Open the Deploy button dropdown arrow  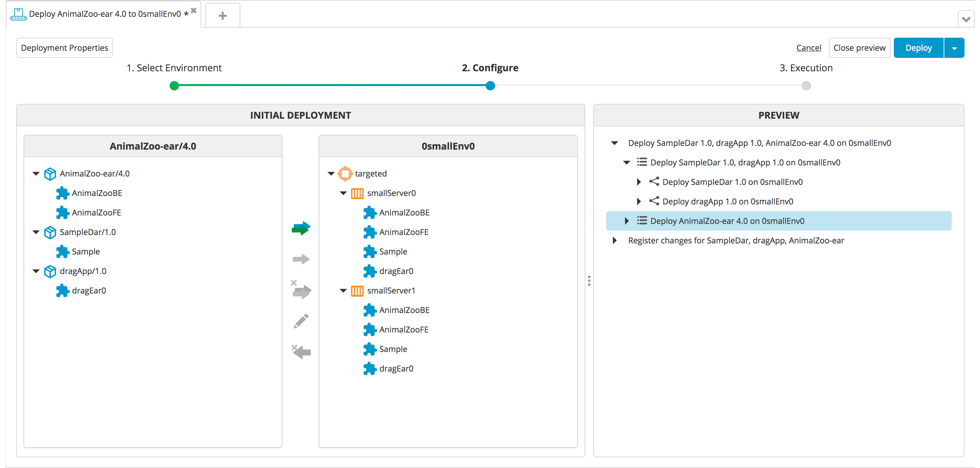pyautogui.click(x=954, y=48)
